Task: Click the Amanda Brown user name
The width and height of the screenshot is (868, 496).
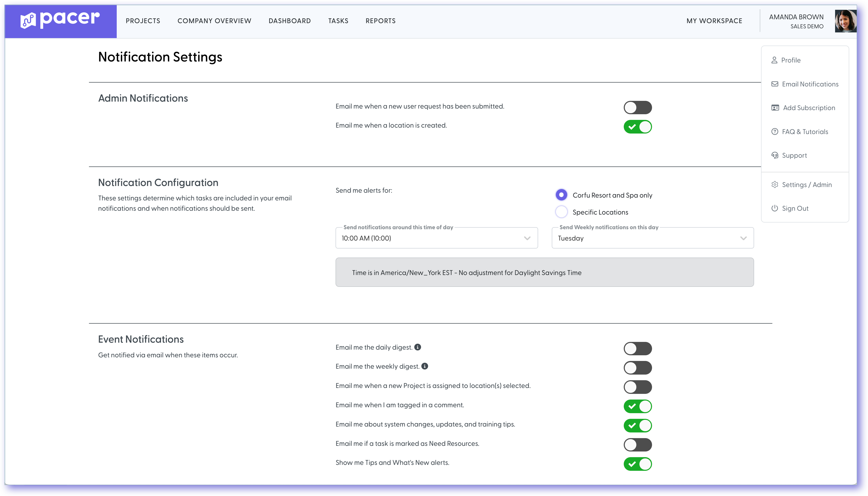Action: [796, 17]
